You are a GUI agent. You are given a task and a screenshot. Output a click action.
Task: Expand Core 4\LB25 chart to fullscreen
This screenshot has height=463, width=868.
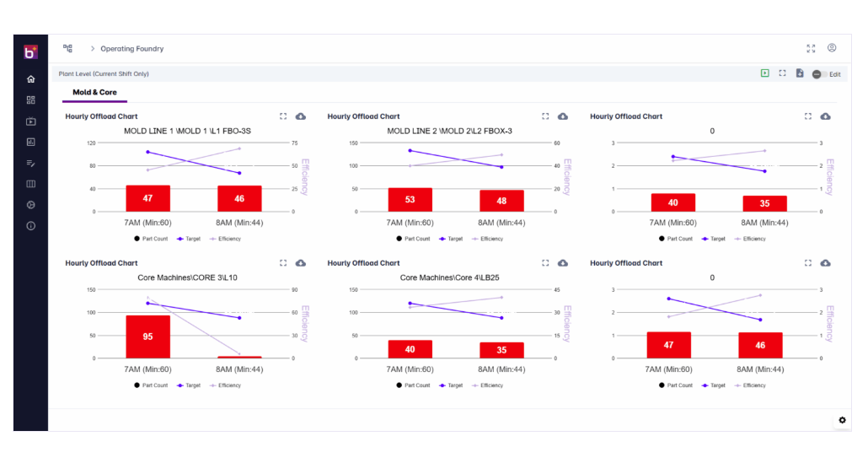(x=545, y=263)
